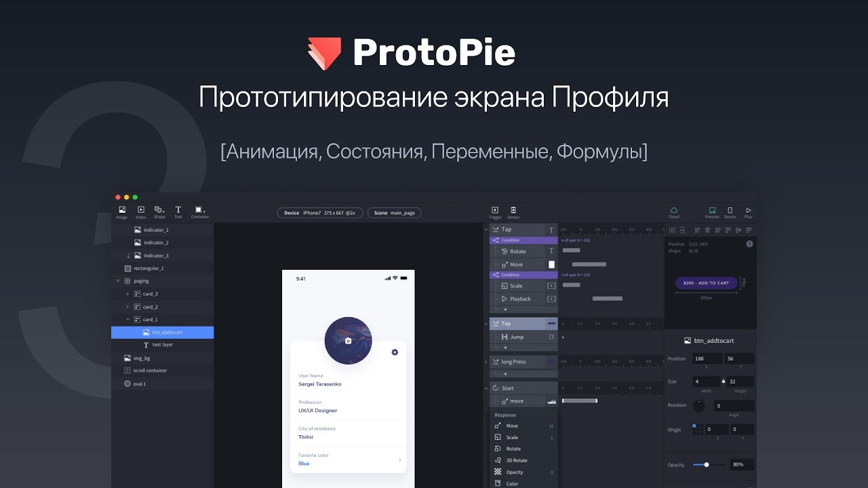Image resolution: width=868 pixels, height=488 pixels.
Task: Select the img_bg layer
Action: coord(163,358)
